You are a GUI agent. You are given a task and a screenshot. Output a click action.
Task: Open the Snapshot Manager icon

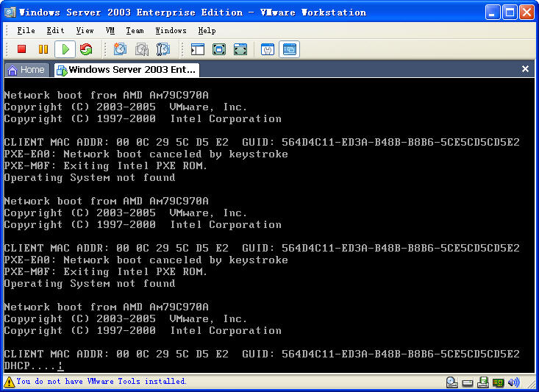(163, 49)
